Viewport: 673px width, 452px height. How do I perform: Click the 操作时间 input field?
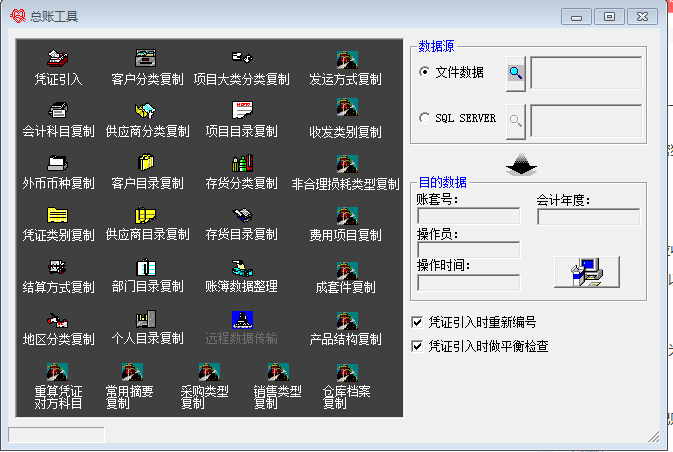click(469, 283)
